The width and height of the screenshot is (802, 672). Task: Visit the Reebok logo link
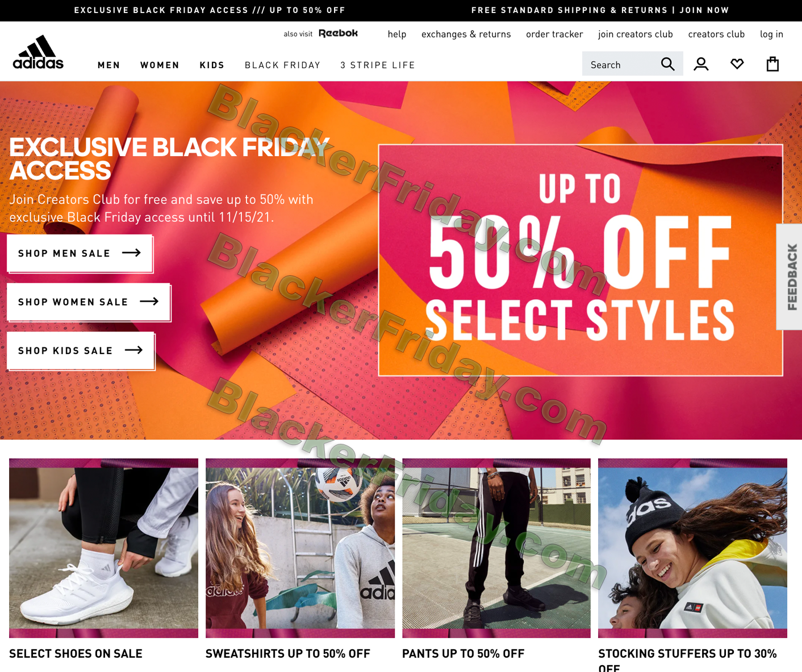click(338, 33)
